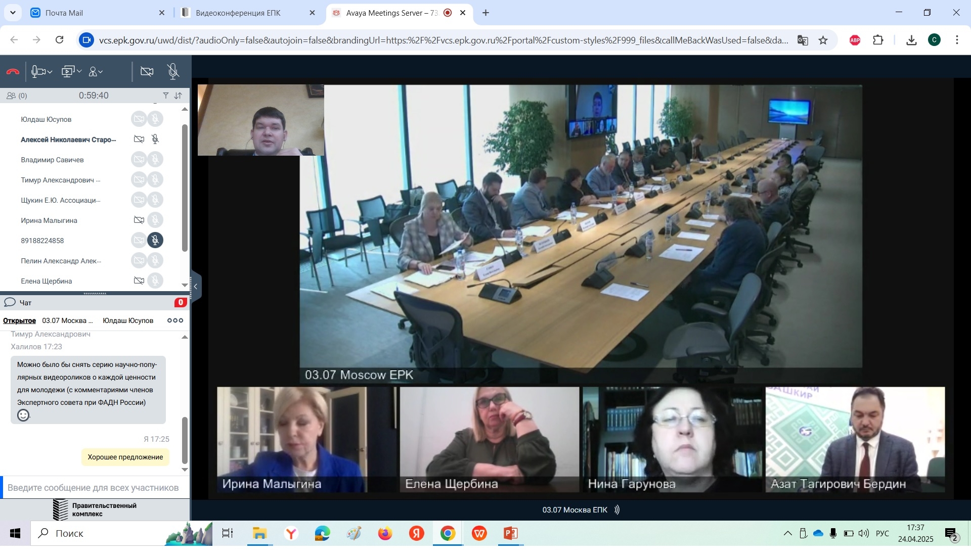Viewport: 971px width, 560px height.
Task: Open the Windows Start menu
Action: [x=15, y=533]
